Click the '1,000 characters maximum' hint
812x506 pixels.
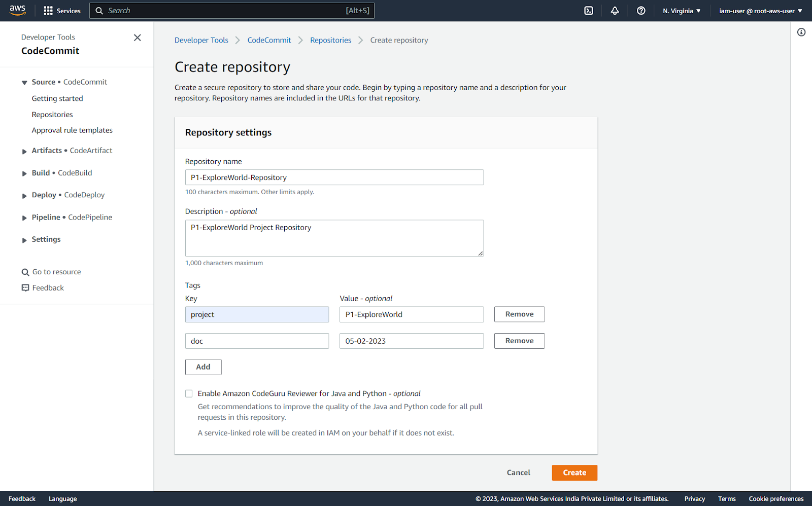coord(224,263)
